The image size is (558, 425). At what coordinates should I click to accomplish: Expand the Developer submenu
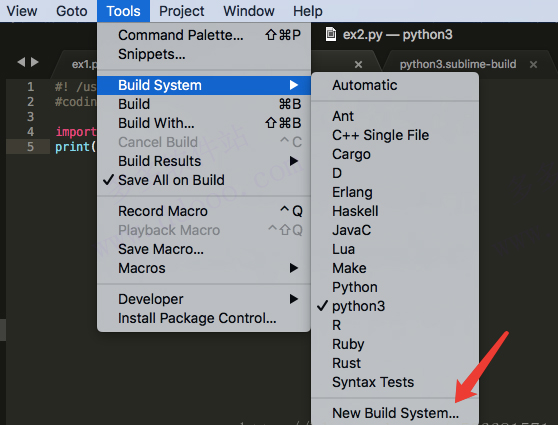point(204,299)
